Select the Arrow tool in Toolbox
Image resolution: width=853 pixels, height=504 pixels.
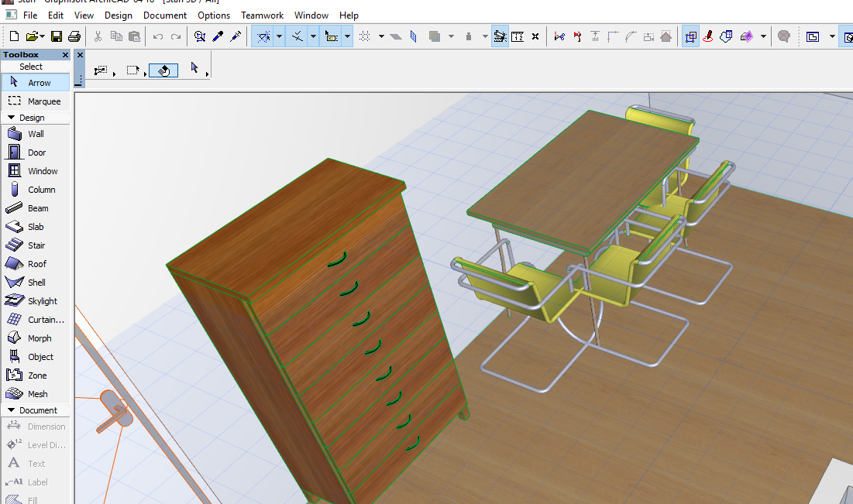[x=36, y=83]
